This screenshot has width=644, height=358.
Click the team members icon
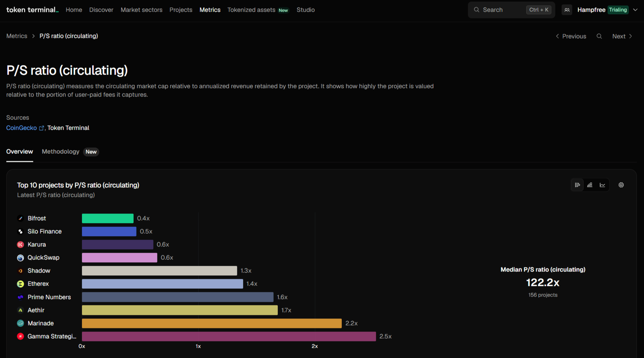point(567,10)
